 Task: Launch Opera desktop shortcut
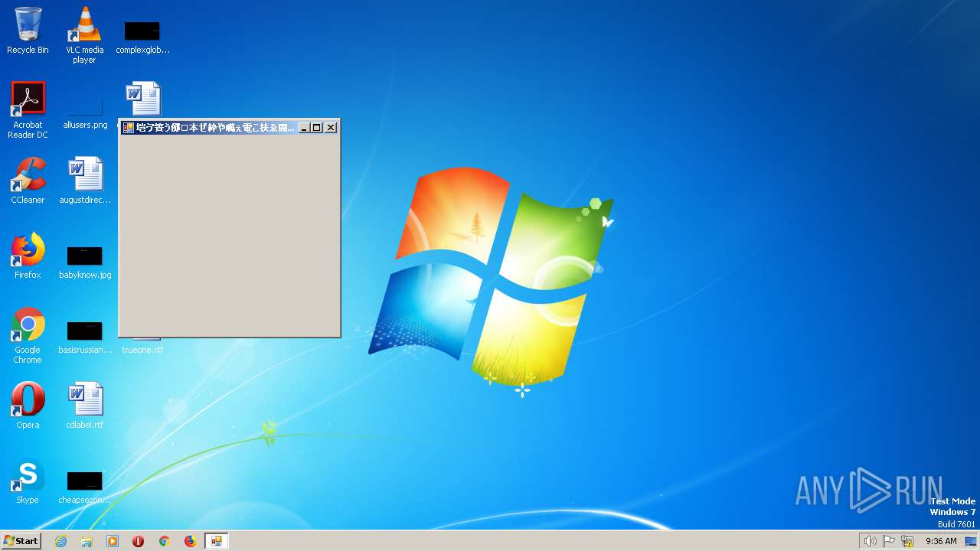(28, 406)
